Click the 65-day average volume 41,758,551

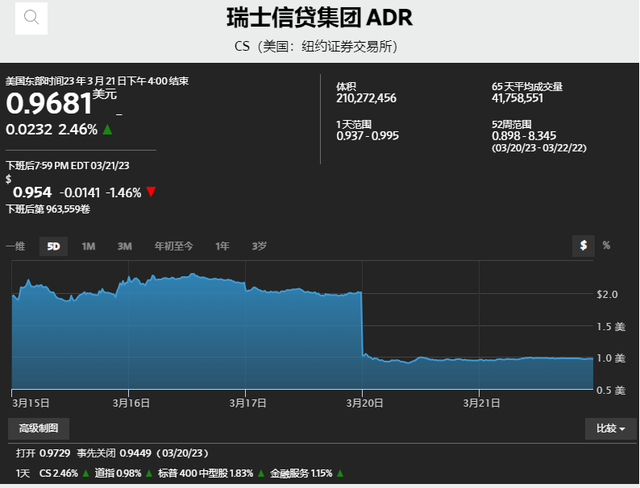tap(517, 98)
